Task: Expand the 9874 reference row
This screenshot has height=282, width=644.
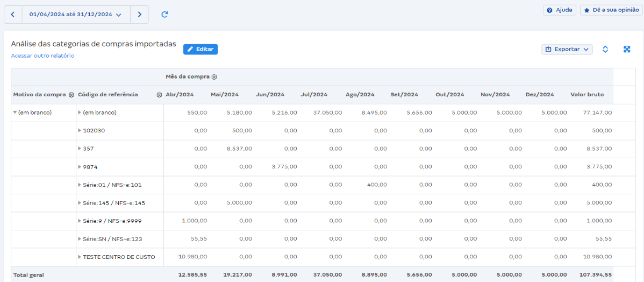Action: (80, 167)
